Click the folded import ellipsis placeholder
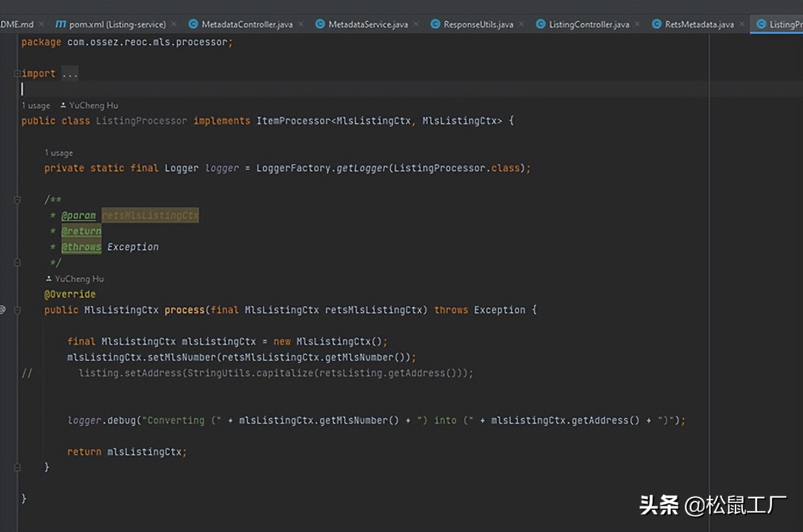803x532 pixels. coord(70,73)
